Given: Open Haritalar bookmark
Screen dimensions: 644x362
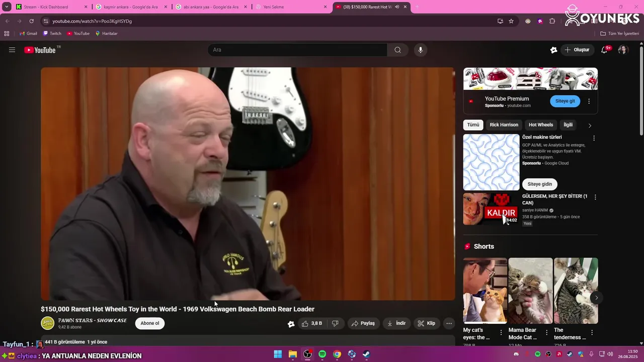Looking at the screenshot, I should [106, 33].
